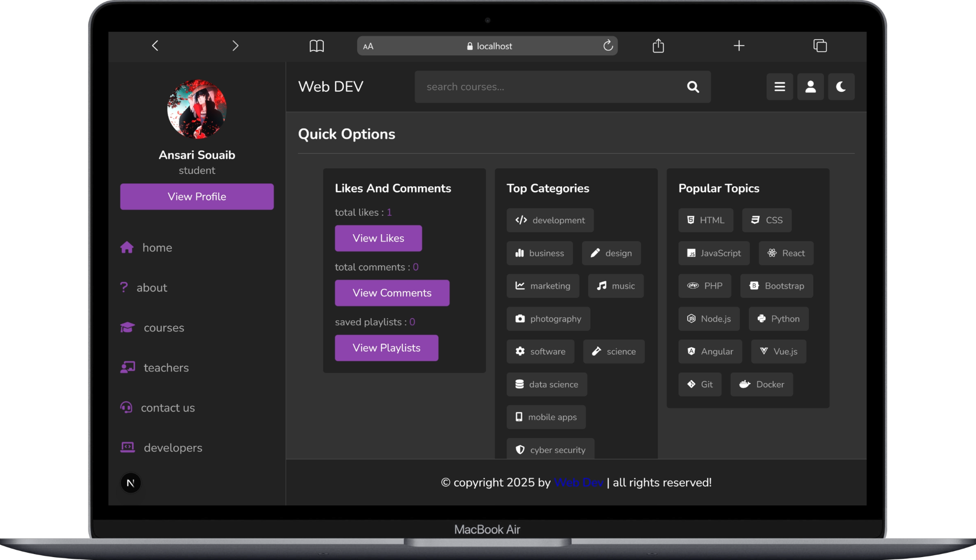
Task: Open the user account icon in header
Action: 811,87
